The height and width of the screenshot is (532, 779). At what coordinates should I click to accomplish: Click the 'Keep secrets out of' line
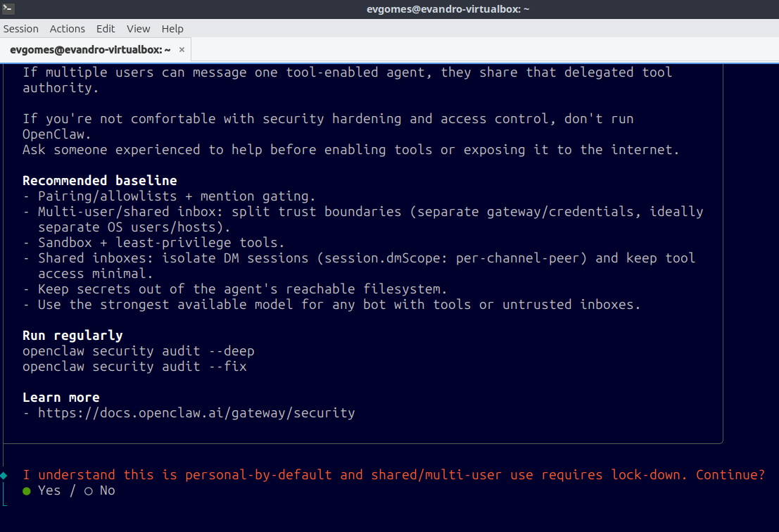point(234,289)
